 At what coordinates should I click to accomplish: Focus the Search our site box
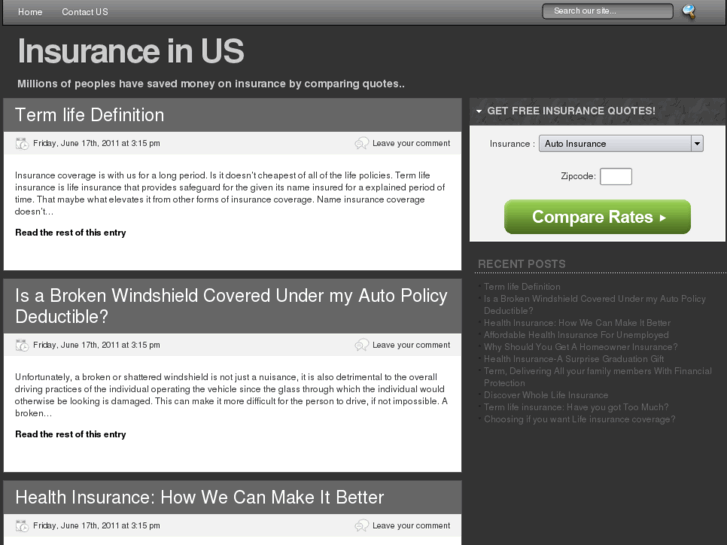tap(607, 11)
